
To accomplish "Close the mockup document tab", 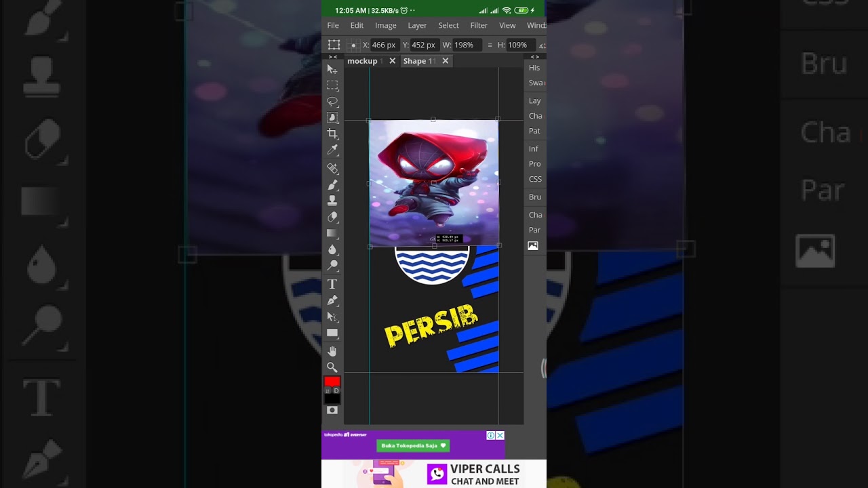I will 392,61.
